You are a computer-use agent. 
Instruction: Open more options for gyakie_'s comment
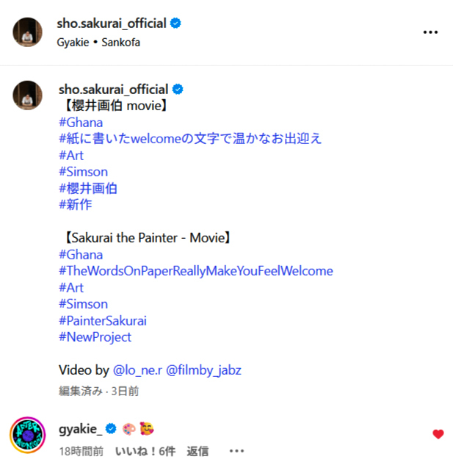[236, 451]
